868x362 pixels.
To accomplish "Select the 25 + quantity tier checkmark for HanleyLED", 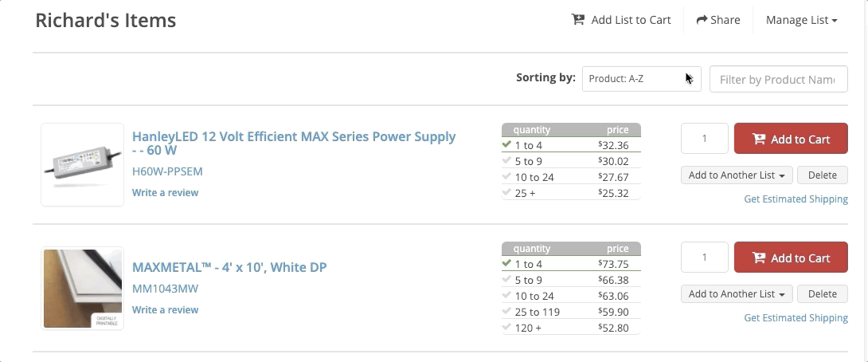I will point(507,193).
